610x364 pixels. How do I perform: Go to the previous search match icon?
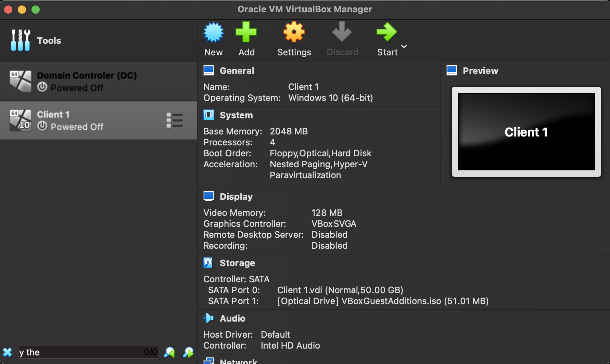click(169, 352)
